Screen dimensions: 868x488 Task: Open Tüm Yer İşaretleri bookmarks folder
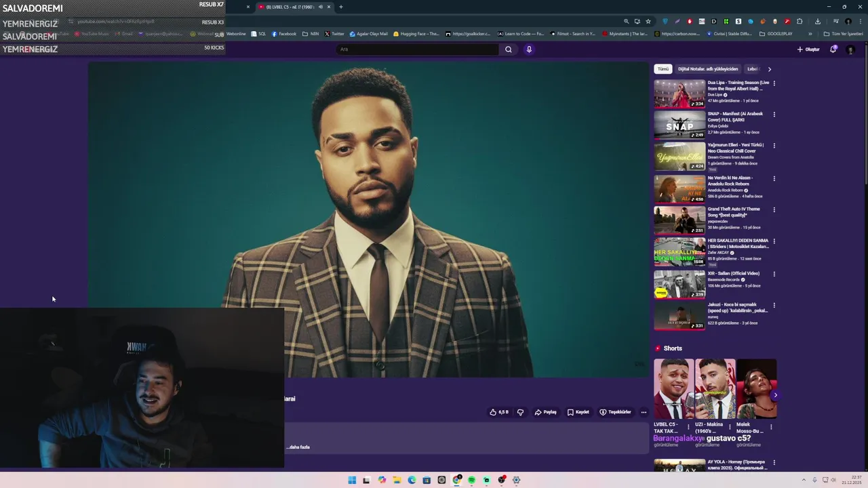(x=843, y=34)
